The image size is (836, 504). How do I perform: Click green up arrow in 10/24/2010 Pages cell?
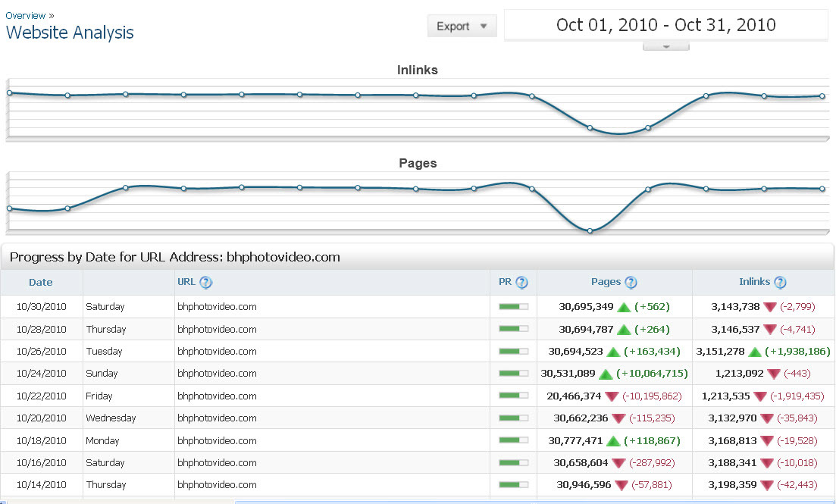(606, 374)
